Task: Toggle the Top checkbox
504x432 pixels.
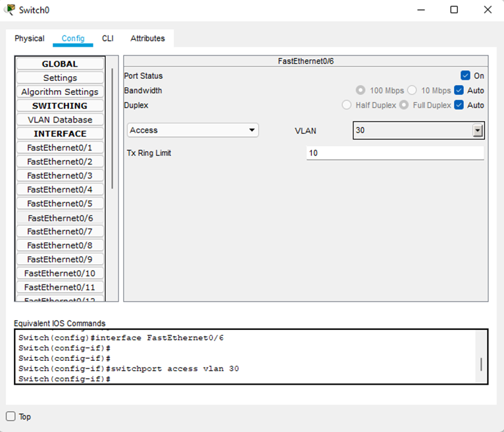Action: coord(11,416)
